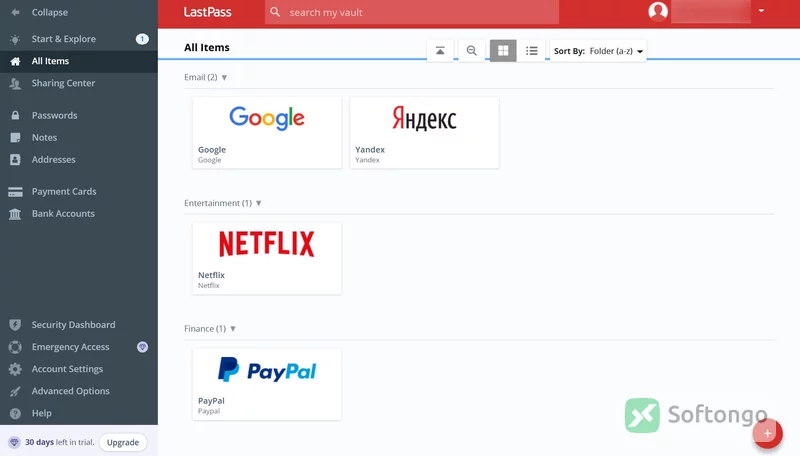This screenshot has width=800, height=456.
Task: Click the All Items heading
Action: pos(207,47)
